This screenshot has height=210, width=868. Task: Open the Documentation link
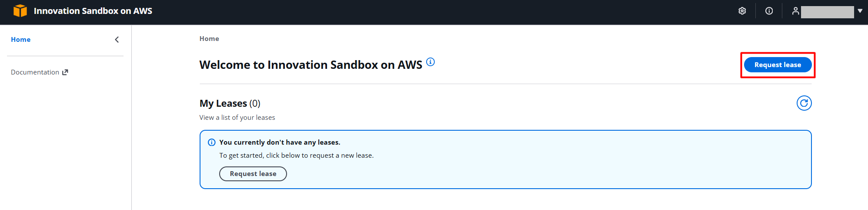(35, 72)
